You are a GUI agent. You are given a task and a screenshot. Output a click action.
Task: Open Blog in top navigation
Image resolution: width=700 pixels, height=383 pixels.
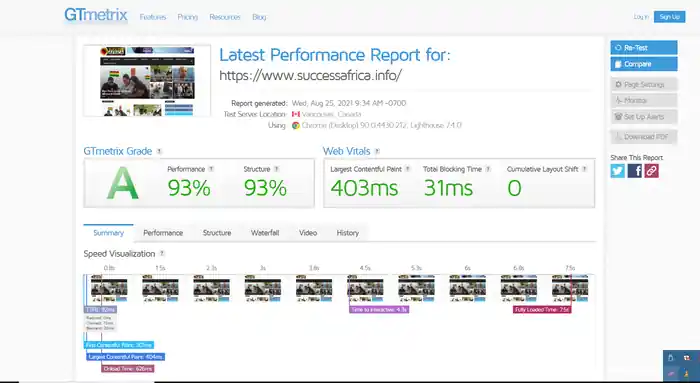259,17
